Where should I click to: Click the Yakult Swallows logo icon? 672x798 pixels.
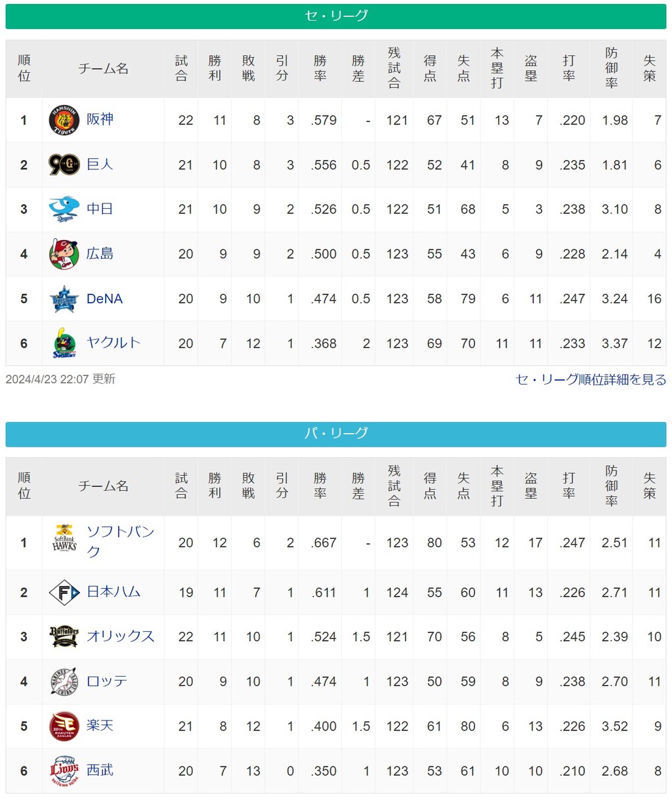coord(64,343)
